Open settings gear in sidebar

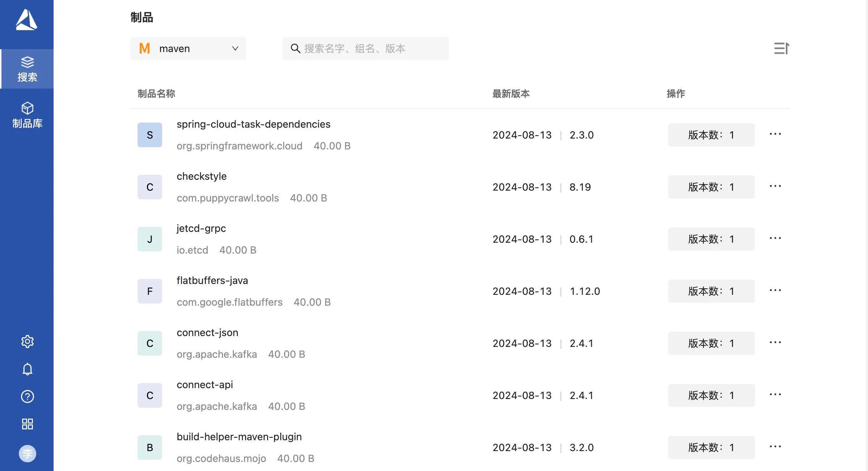pos(28,341)
